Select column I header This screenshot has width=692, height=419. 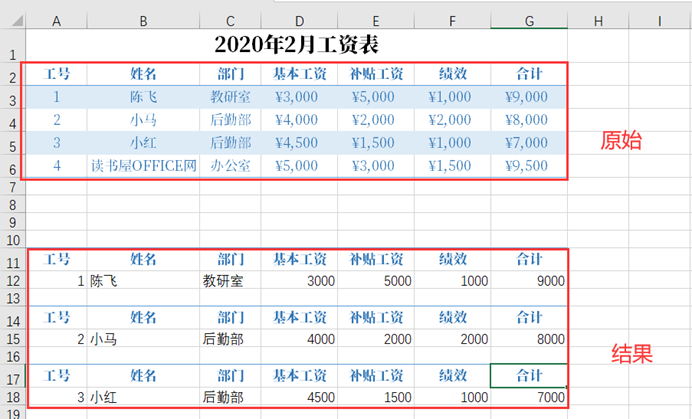pyautogui.click(x=660, y=21)
